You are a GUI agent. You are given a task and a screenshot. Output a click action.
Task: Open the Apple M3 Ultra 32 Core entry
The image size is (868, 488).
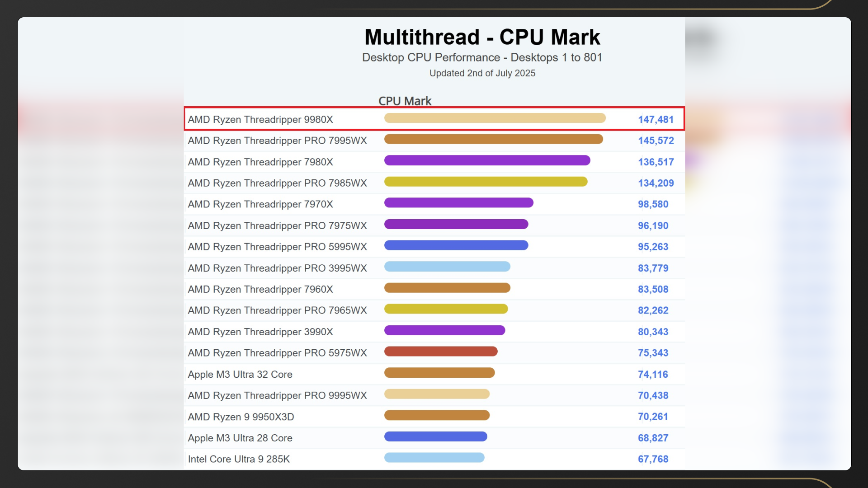(x=240, y=374)
